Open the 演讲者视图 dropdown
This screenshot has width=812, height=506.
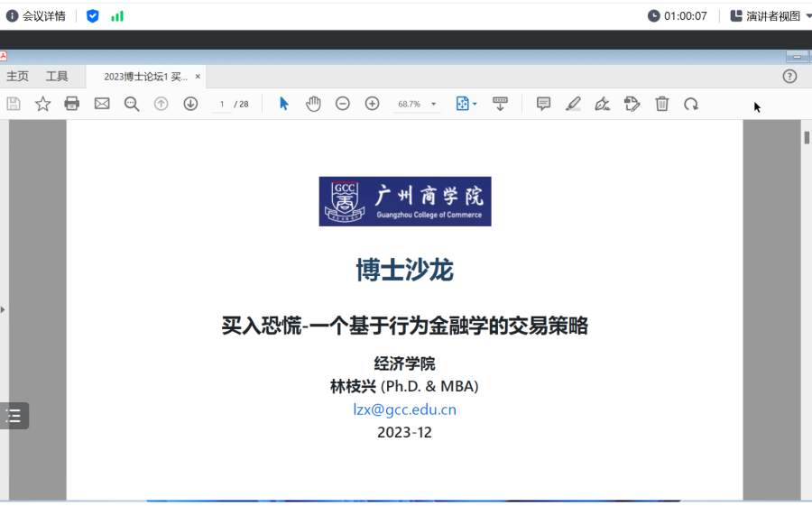pyautogui.click(x=772, y=15)
